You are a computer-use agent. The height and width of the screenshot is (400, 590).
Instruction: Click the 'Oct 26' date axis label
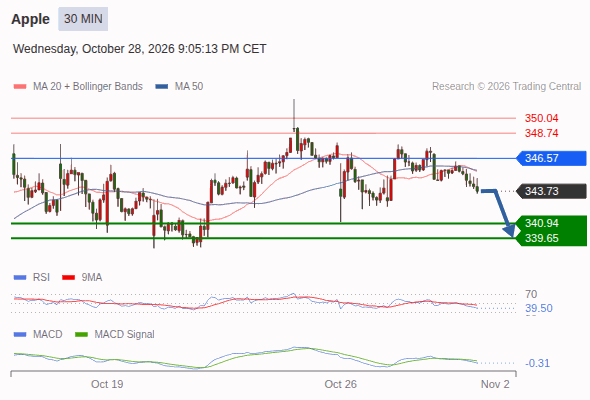[x=341, y=385]
